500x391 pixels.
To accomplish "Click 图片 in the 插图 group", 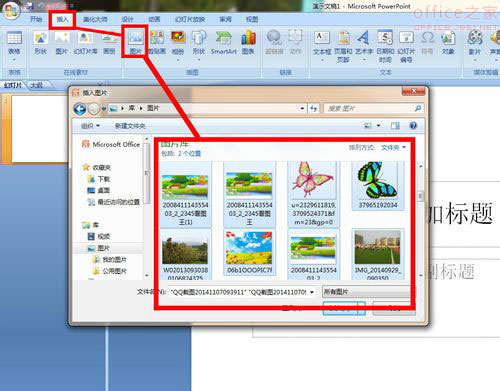I will [x=135, y=43].
